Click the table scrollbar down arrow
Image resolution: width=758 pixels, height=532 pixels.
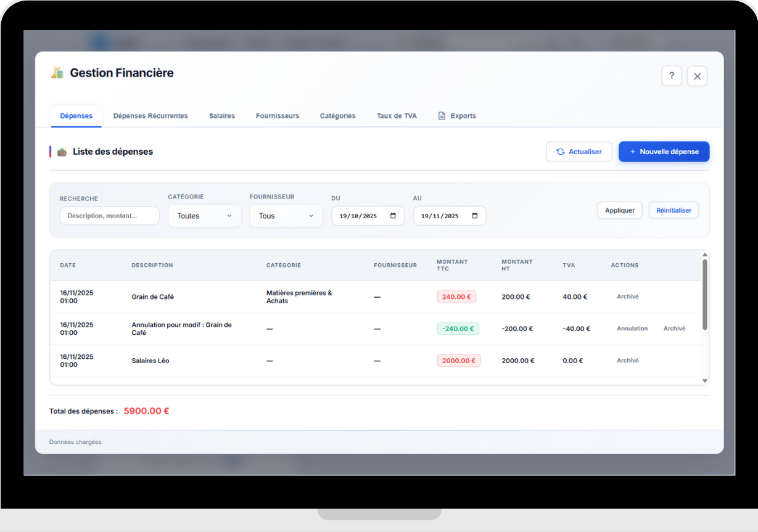704,381
